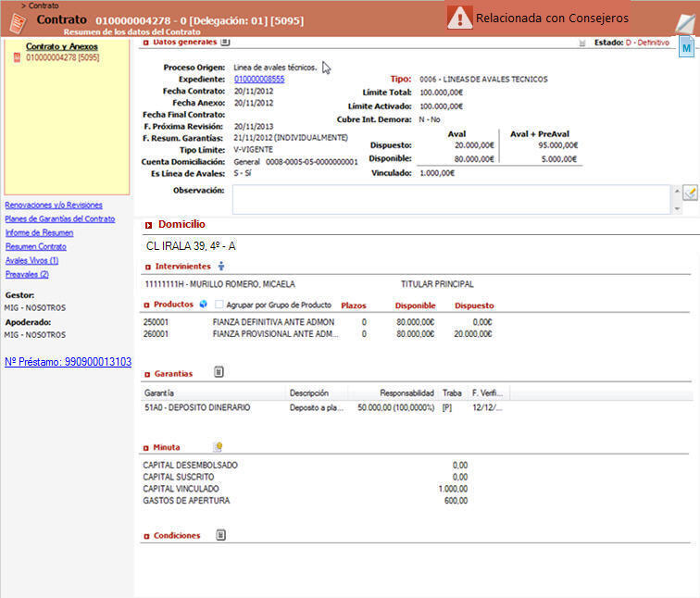700x598 pixels.
Task: Open the Garantías list icon
Action: click(x=219, y=372)
